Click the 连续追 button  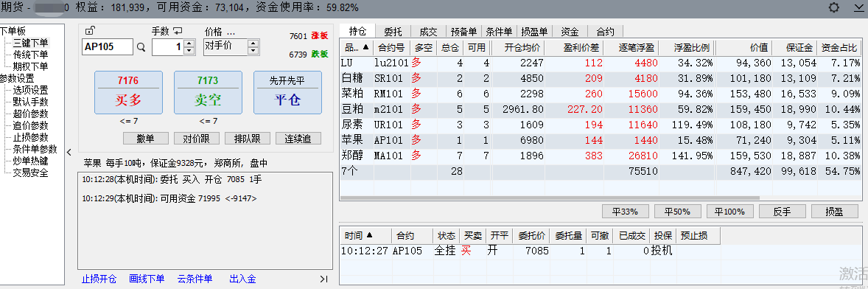(x=298, y=139)
